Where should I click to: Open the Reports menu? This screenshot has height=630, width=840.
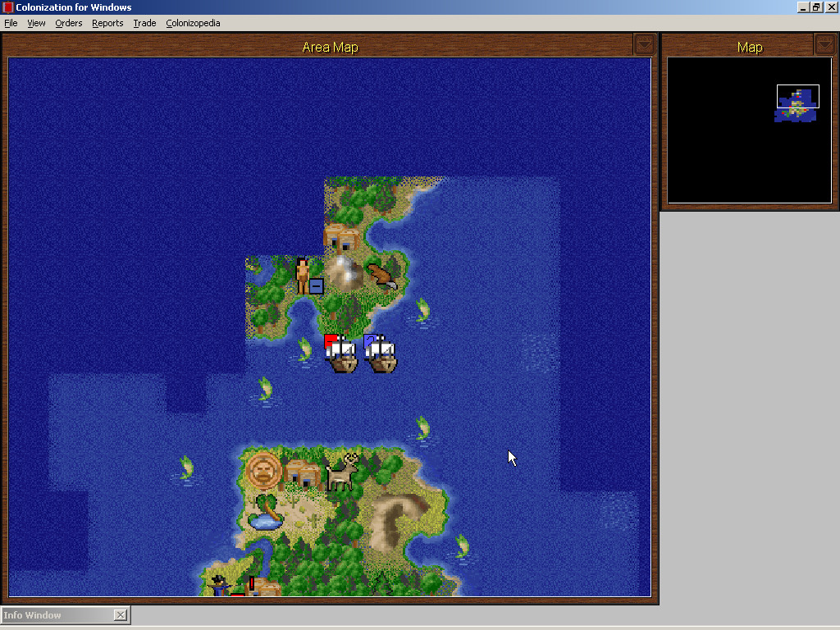pyautogui.click(x=107, y=23)
